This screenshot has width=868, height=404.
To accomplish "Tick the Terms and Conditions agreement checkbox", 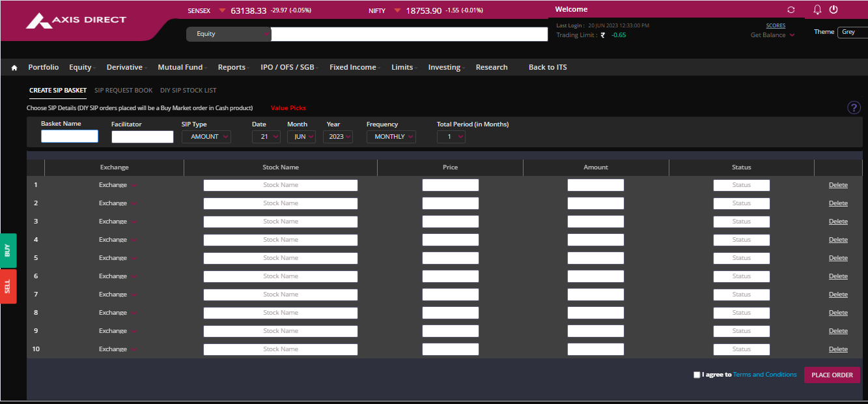I will pos(697,375).
